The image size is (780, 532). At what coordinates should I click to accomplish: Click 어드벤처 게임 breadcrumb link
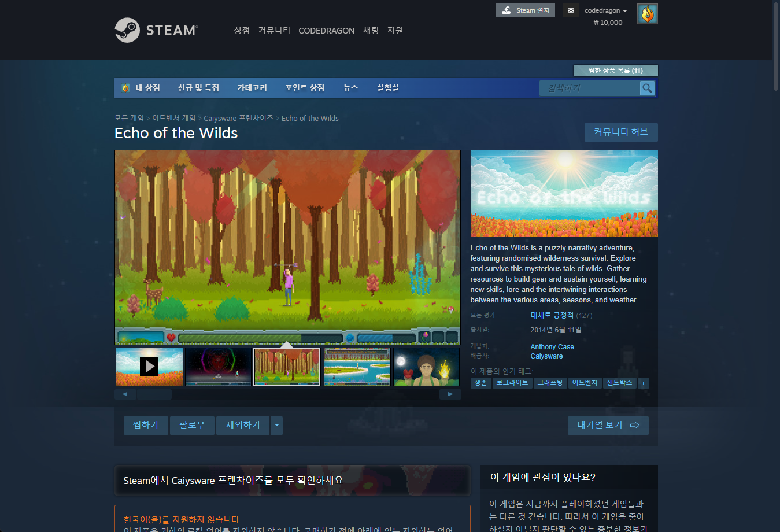(174, 118)
